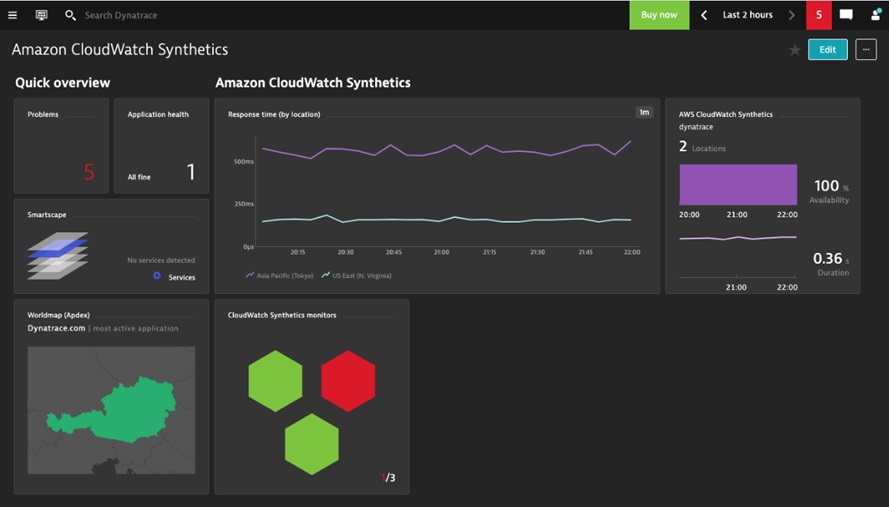This screenshot has height=507, width=889.
Task: Click the All fine status text
Action: pos(139,177)
